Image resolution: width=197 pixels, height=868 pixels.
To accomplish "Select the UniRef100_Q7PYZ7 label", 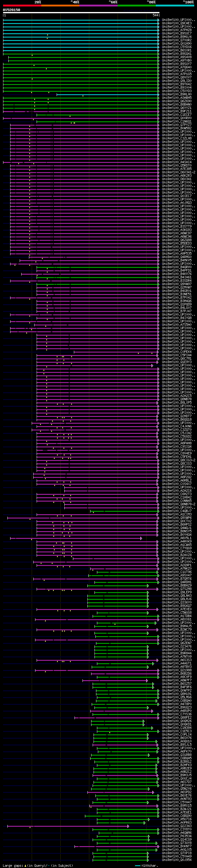I will click(x=177, y=125).
